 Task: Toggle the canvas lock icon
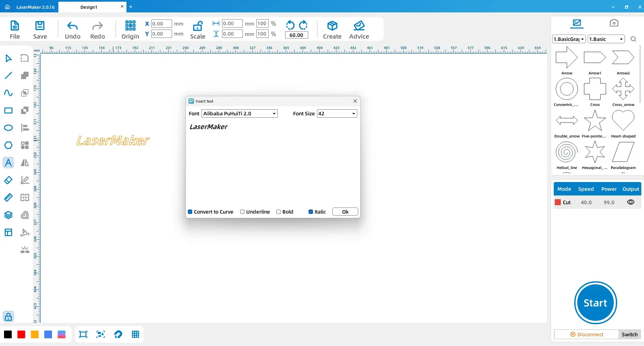[x=8, y=316]
